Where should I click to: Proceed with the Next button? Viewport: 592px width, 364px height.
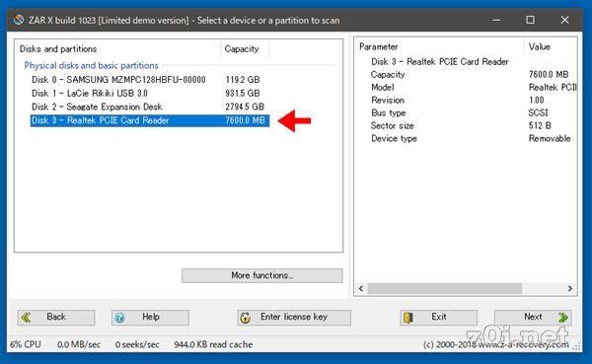533,318
